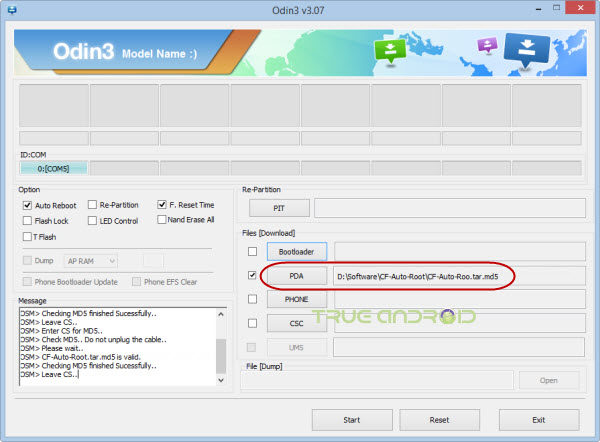The image size is (600, 442).
Task: Maximize the Odin3 window
Action: pos(556,8)
